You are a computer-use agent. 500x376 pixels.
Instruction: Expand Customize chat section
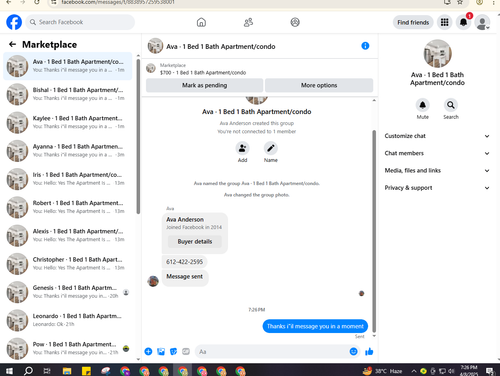coord(437,136)
